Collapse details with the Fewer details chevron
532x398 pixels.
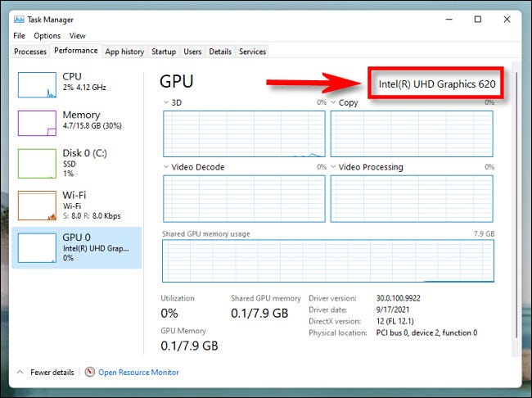(20, 372)
